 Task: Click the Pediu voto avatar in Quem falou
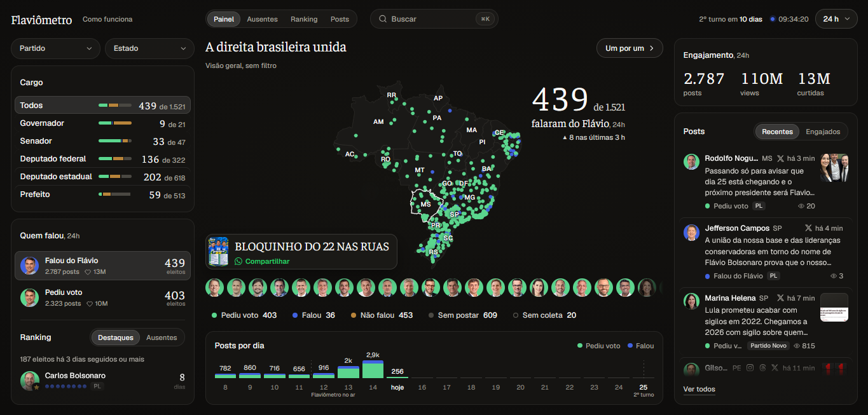[x=29, y=297]
